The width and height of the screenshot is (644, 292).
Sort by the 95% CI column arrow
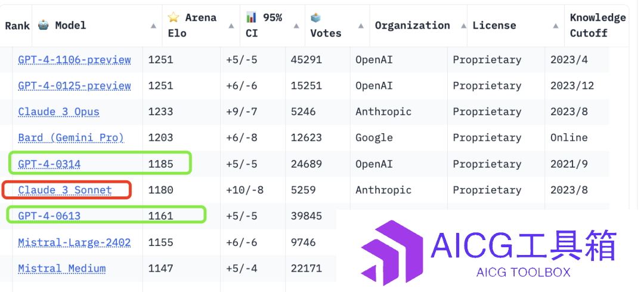(x=296, y=26)
